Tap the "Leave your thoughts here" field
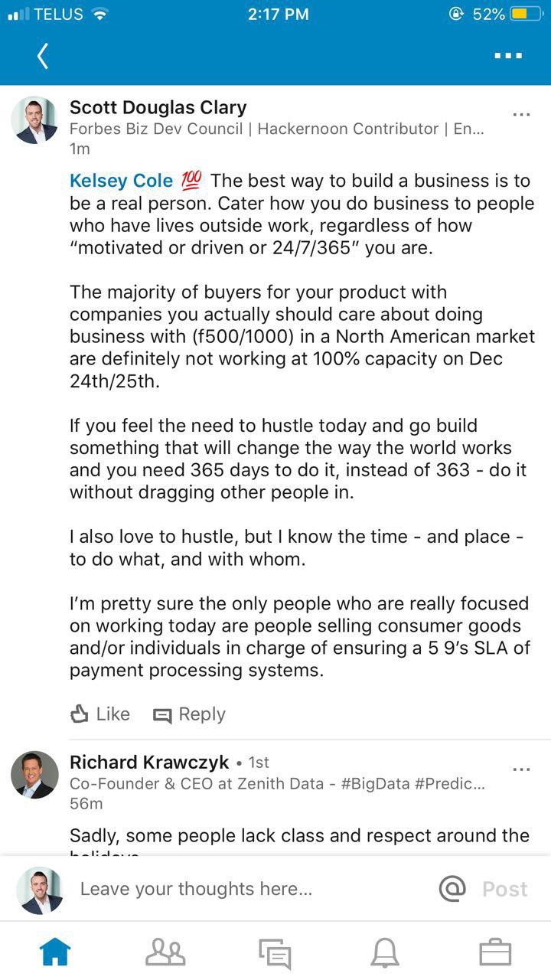The width and height of the screenshot is (551, 980). click(196, 889)
